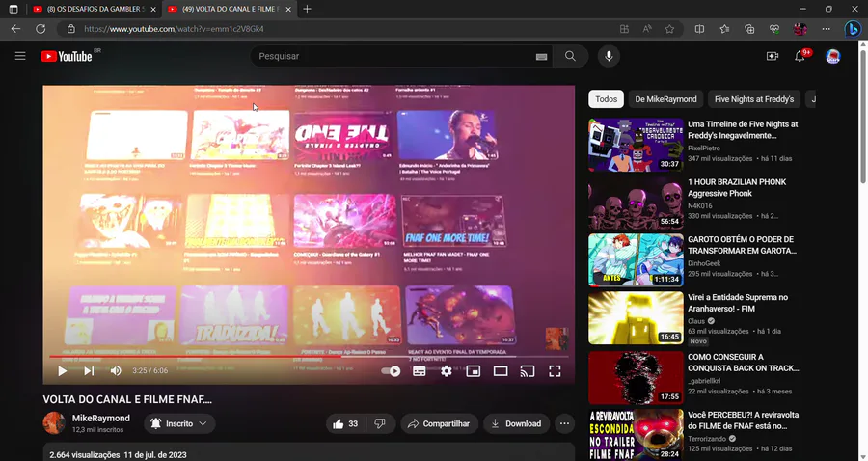Viewport: 868px width, 461px height.
Task: Open the YouTube account avatar menu
Action: click(832, 56)
